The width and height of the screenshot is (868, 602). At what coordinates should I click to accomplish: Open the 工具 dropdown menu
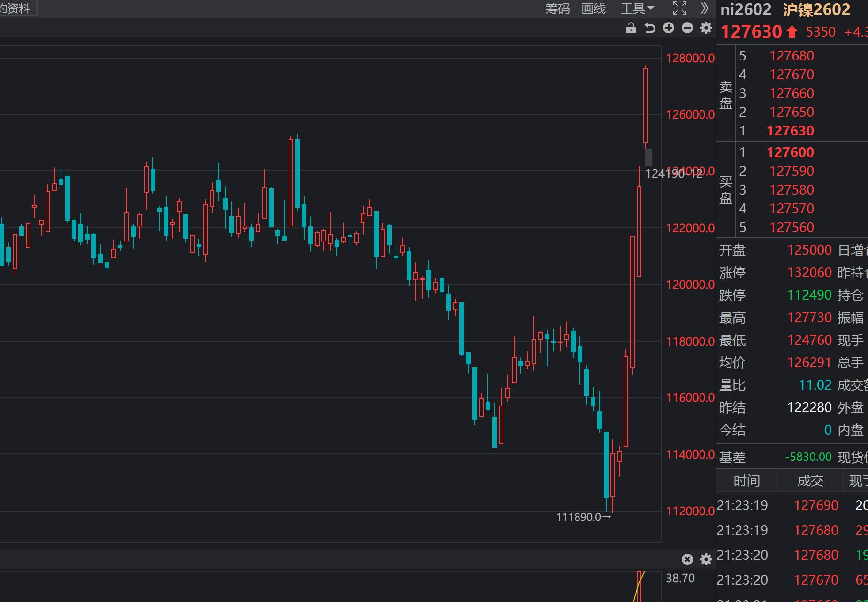point(637,8)
